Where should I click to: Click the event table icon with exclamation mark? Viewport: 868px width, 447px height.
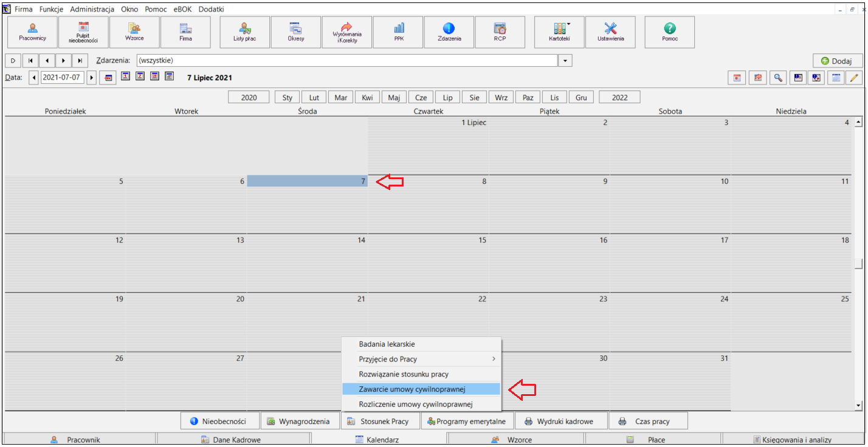(x=797, y=78)
